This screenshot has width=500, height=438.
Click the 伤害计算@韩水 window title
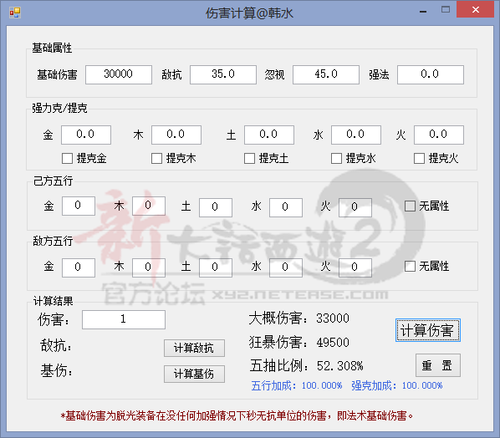249,13
